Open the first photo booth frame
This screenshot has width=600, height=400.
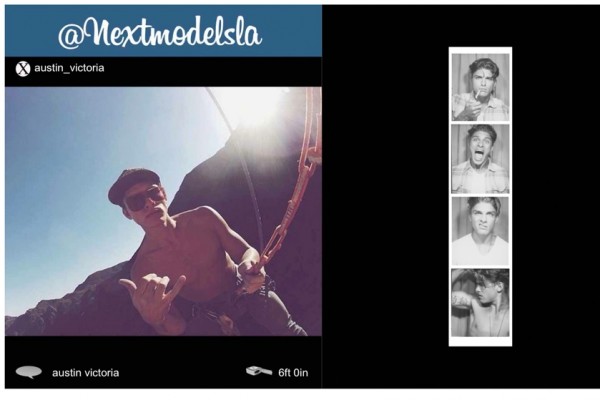click(x=480, y=87)
